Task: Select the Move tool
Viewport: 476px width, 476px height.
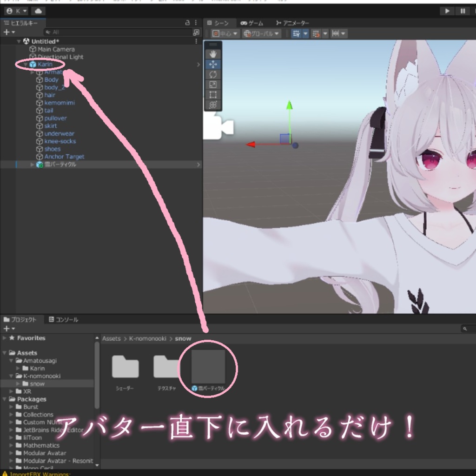Action: (213, 65)
